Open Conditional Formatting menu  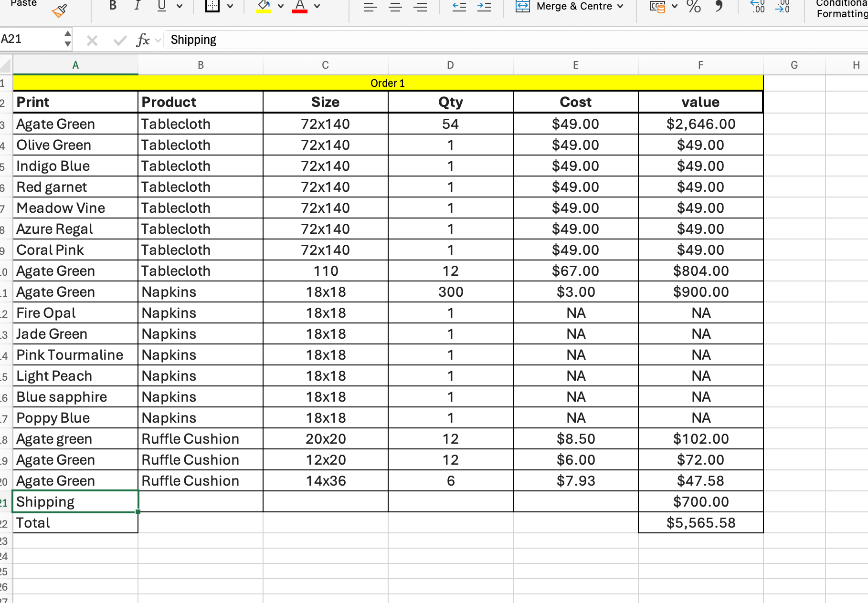point(841,9)
